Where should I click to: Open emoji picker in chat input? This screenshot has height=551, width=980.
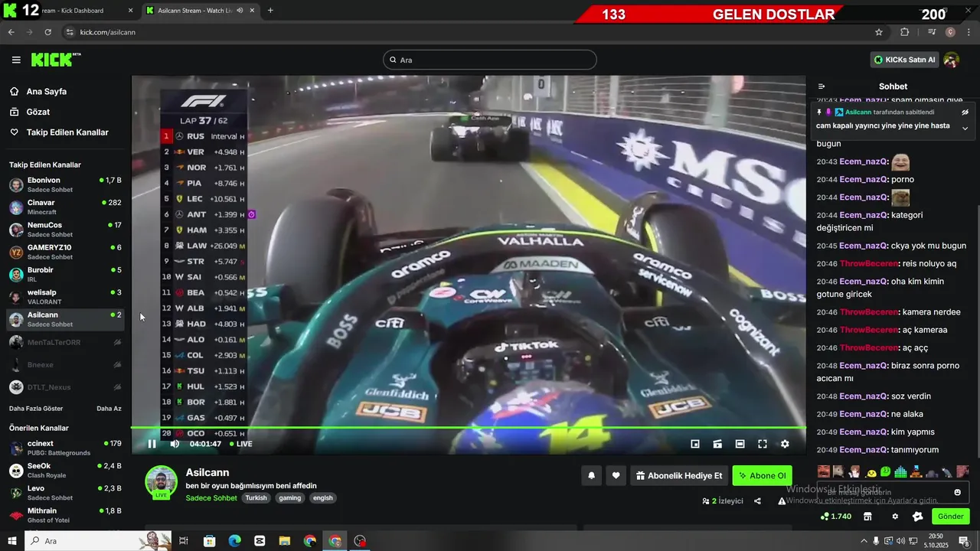tap(957, 492)
